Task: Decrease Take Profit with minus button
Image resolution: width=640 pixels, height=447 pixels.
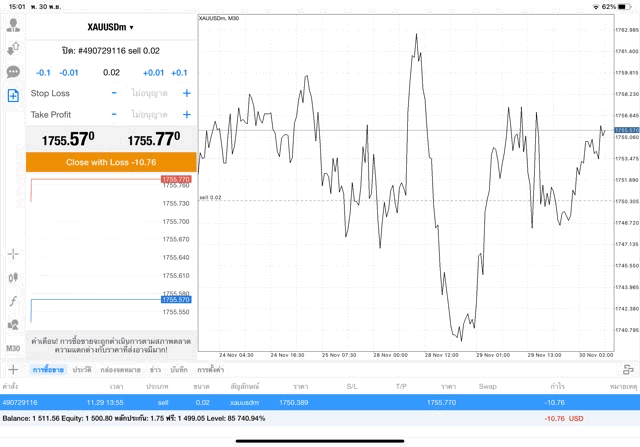Action: [114, 115]
